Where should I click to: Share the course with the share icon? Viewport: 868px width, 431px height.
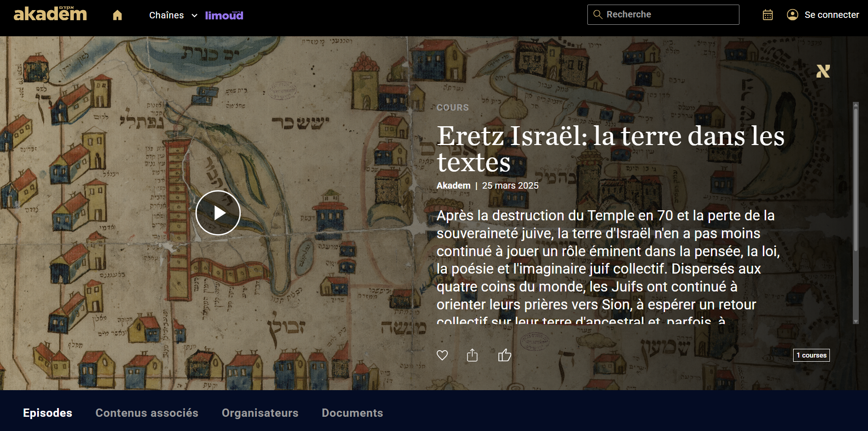472,355
